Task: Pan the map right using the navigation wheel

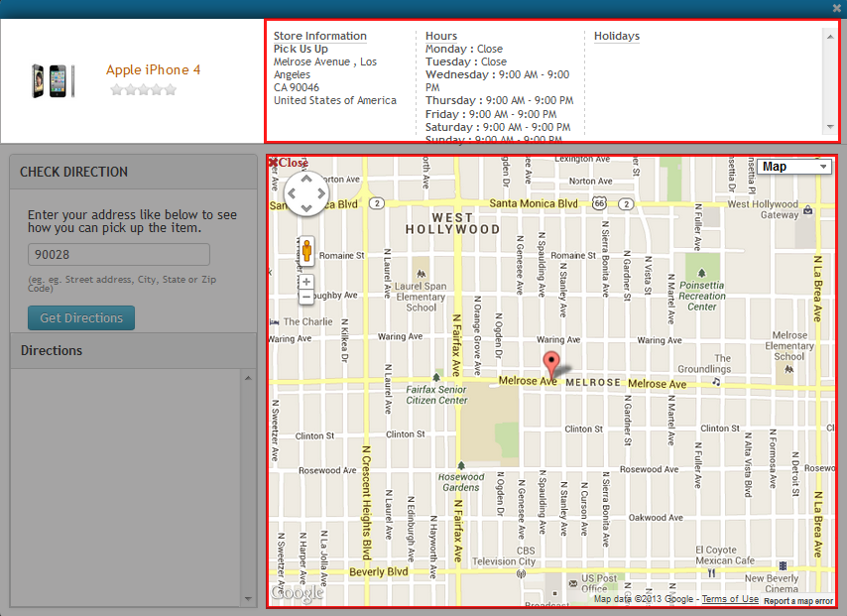Action: 320,193
